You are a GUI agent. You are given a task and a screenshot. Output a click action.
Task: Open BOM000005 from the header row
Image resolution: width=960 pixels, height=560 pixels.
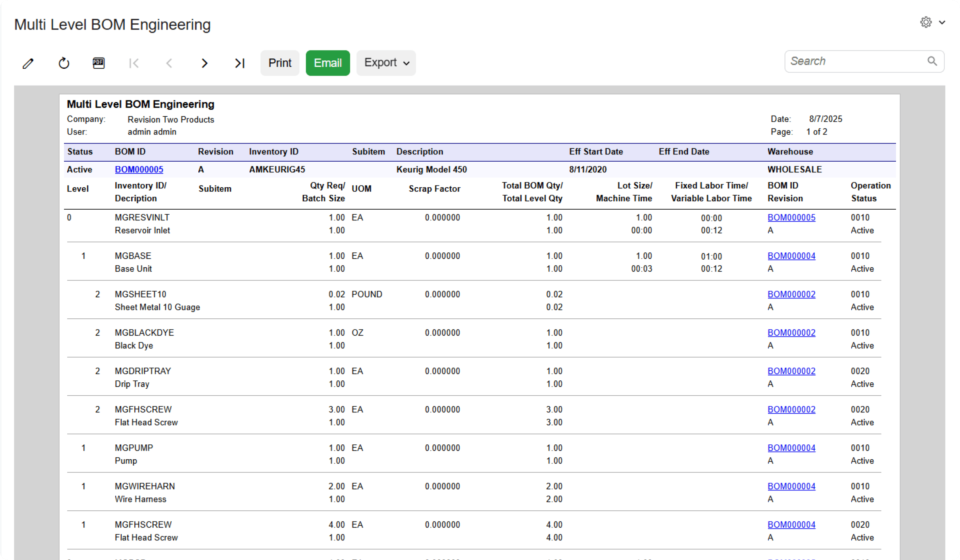point(139,169)
